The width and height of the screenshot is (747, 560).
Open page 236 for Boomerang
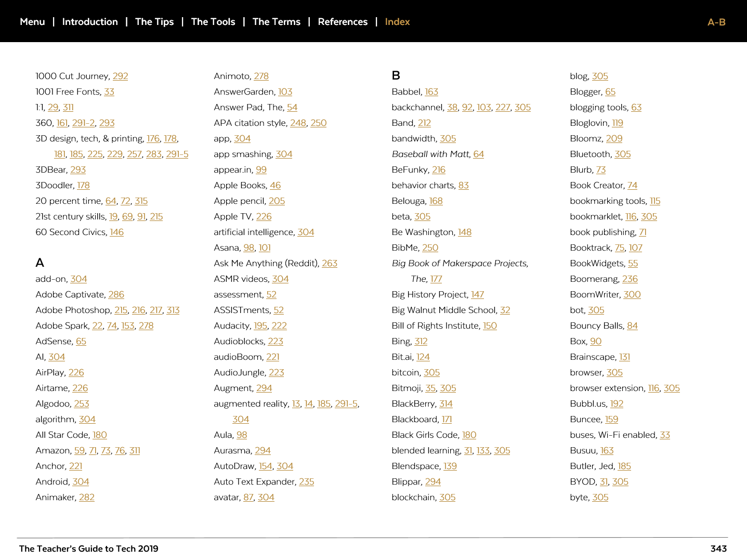(x=630, y=279)
